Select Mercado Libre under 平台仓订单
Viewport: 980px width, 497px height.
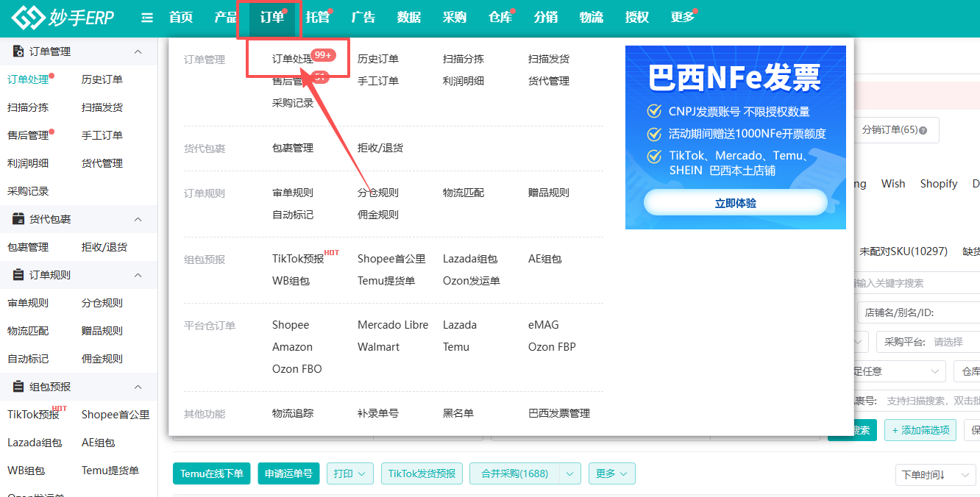pos(393,325)
